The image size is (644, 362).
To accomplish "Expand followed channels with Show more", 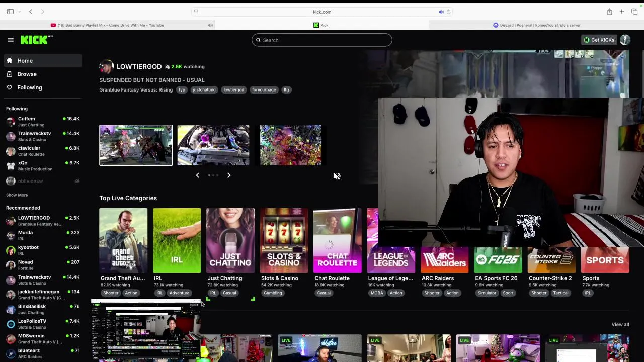I will (x=17, y=195).
